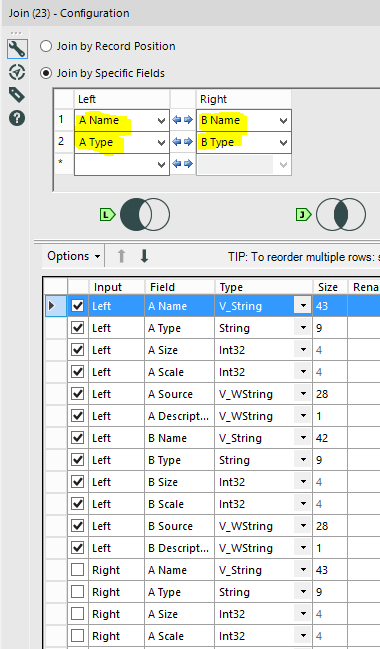Open the Annotation tag icon tab
The width and height of the screenshot is (380, 649).
[17, 95]
